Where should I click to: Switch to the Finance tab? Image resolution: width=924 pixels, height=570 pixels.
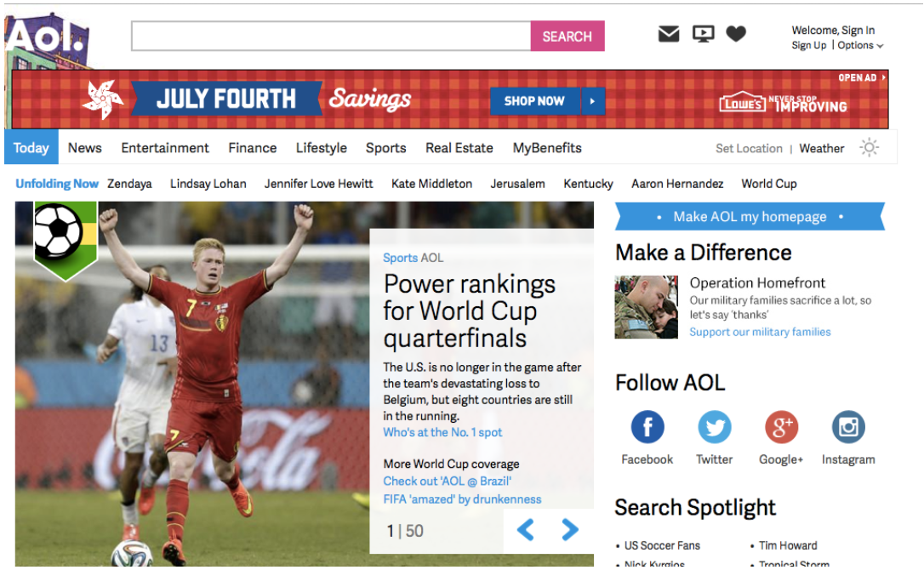pos(252,148)
